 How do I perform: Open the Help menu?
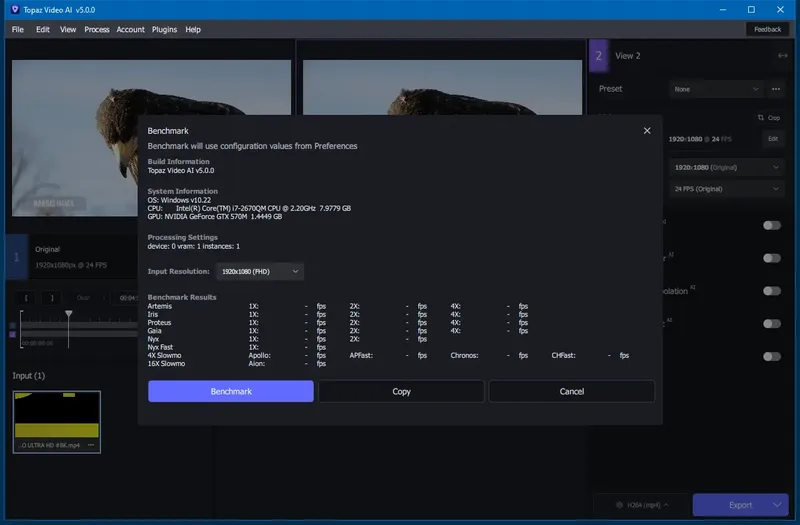point(193,30)
